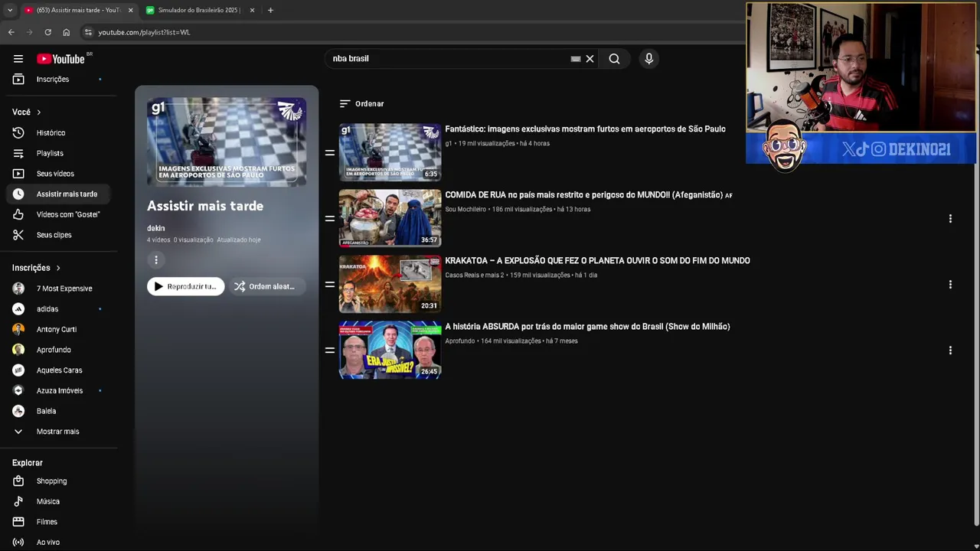Open the Ordenar sort dropdown
This screenshot has height=551, width=980.
(361, 103)
